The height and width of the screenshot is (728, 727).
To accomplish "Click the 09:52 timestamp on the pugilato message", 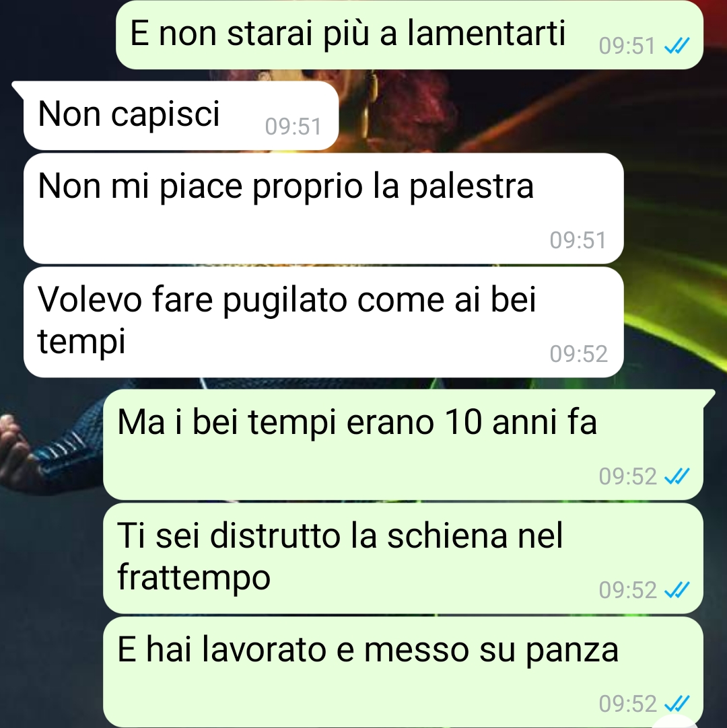I will click(x=578, y=355).
